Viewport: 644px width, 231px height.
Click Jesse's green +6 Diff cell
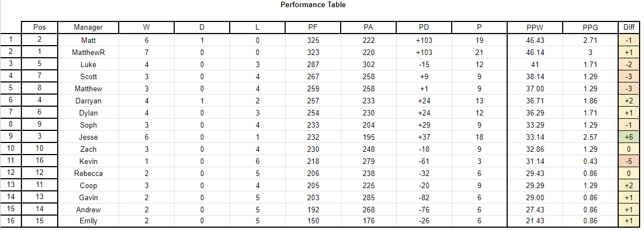(629, 137)
